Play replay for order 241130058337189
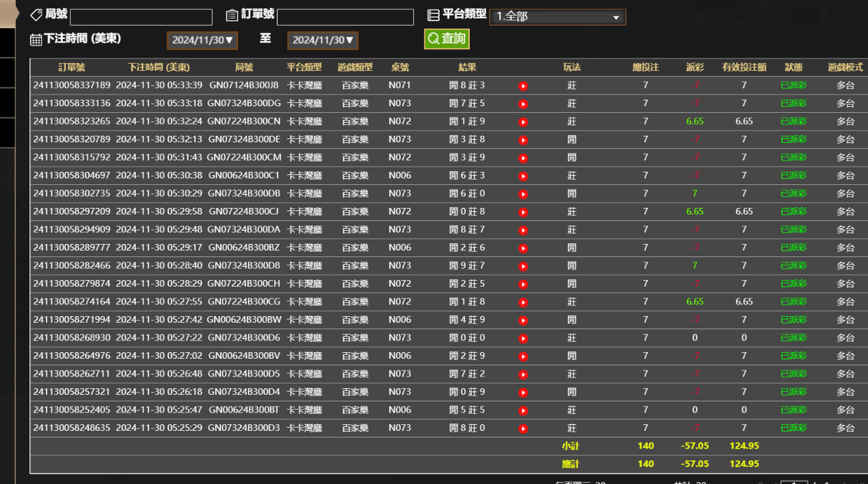 [x=523, y=85]
